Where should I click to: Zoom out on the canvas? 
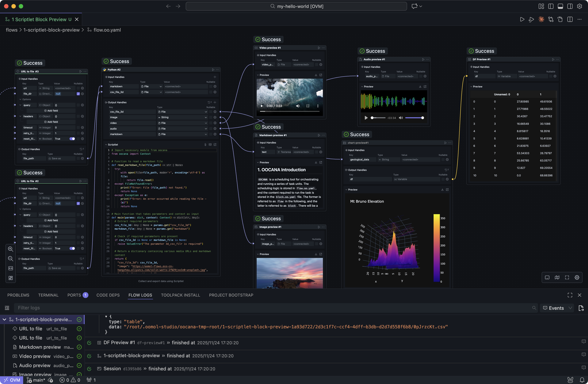tap(10, 259)
